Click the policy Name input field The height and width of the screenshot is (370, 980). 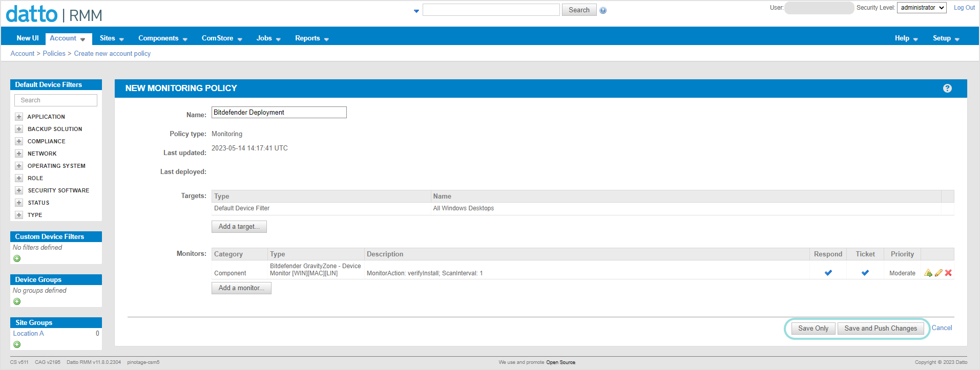click(x=279, y=113)
